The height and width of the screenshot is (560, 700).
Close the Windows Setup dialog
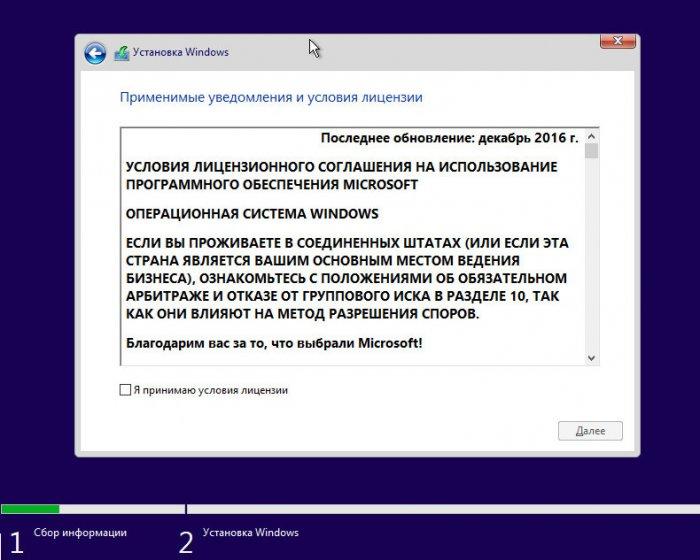[x=618, y=41]
